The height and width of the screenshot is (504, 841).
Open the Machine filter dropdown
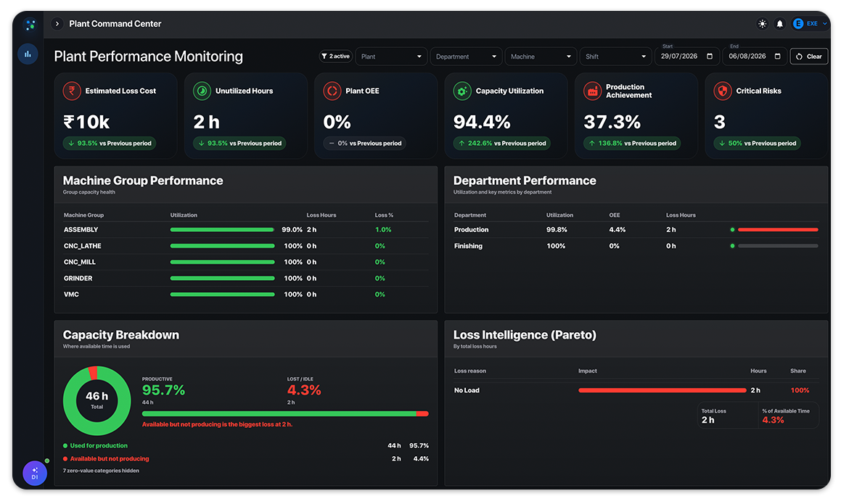point(541,57)
